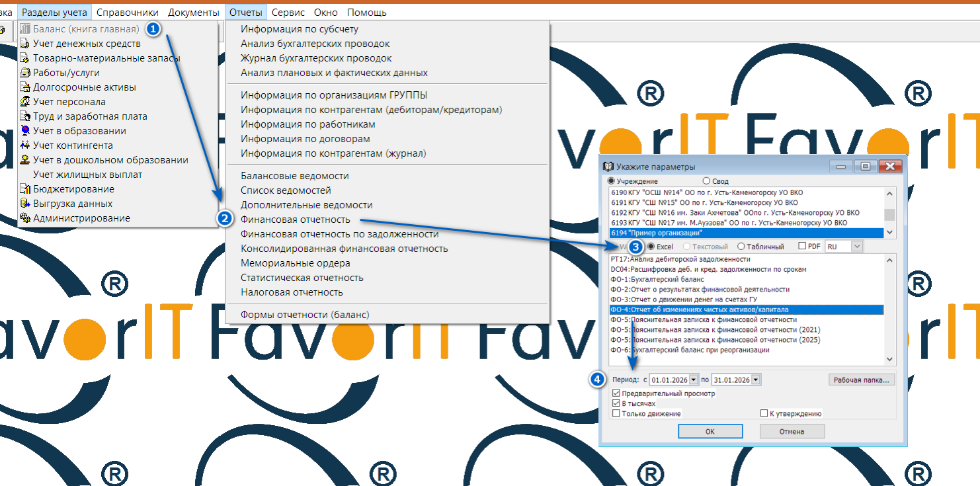Click the Товарно-материальные запасы menu icon
This screenshot has width=980, height=486.
[25, 58]
